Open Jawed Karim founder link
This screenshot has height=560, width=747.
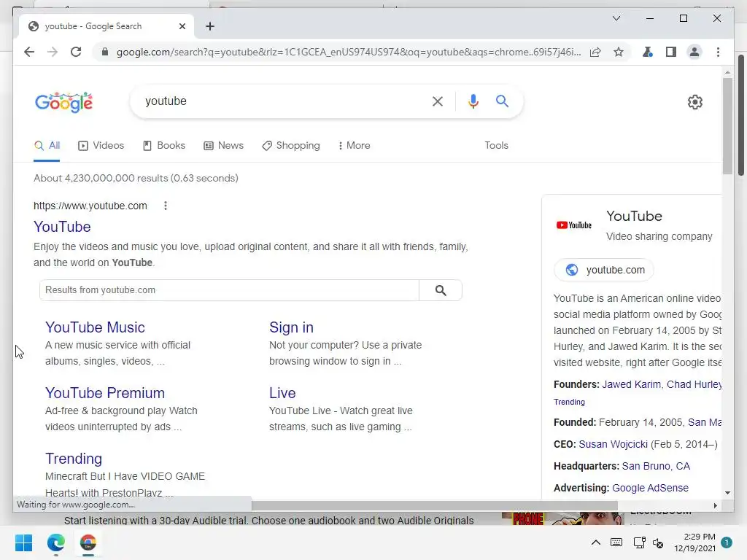pos(631,385)
